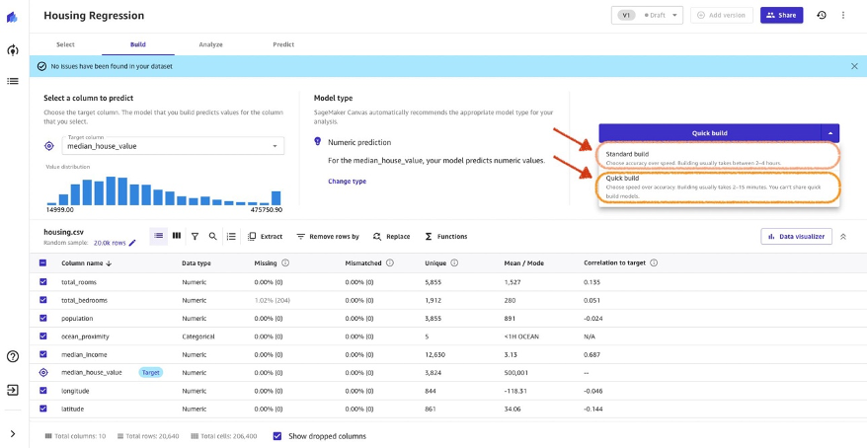The height and width of the screenshot is (448, 868).
Task: Open version history clock icon
Action: [x=822, y=15]
